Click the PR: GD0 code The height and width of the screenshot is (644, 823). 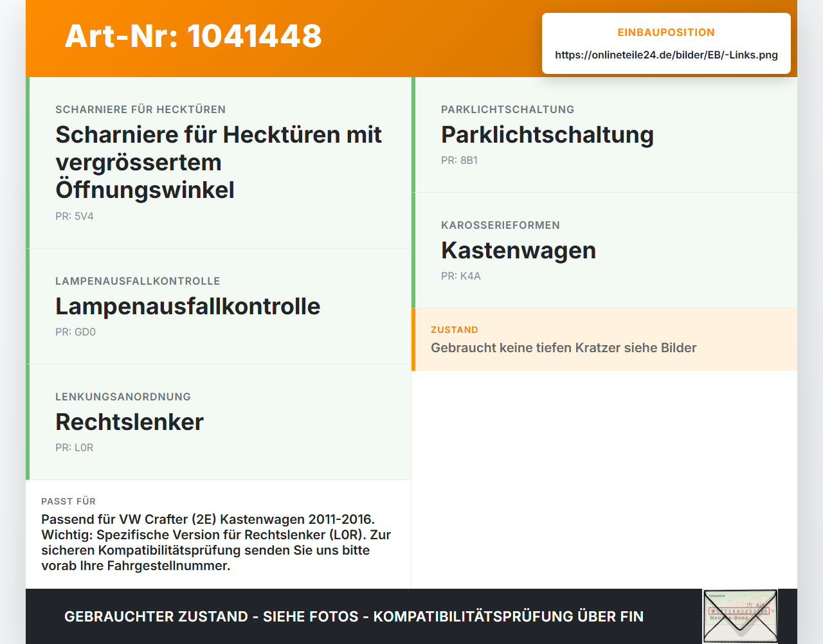(x=75, y=332)
